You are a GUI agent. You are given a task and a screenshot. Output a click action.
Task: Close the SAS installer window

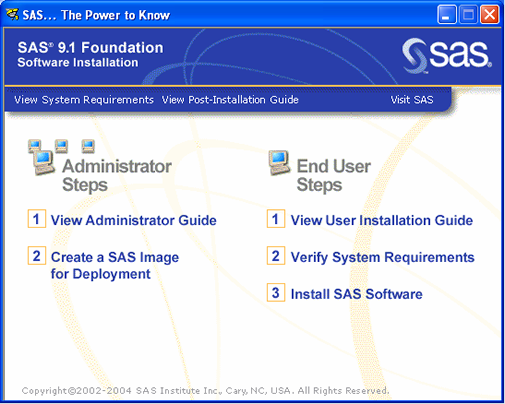[x=489, y=15]
